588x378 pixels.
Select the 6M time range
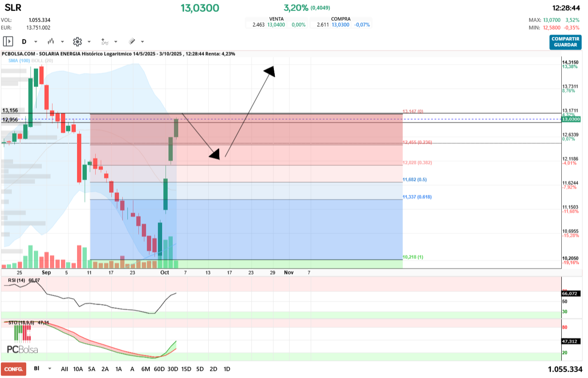(145, 369)
